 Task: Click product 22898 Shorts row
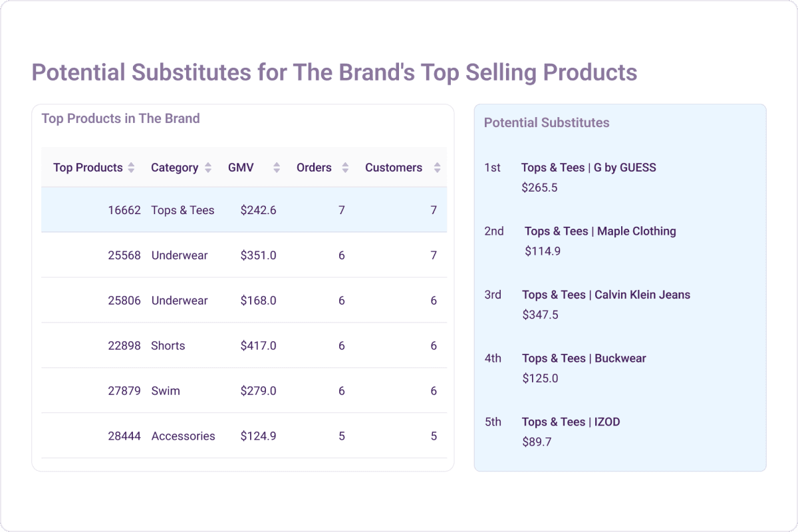click(x=243, y=345)
